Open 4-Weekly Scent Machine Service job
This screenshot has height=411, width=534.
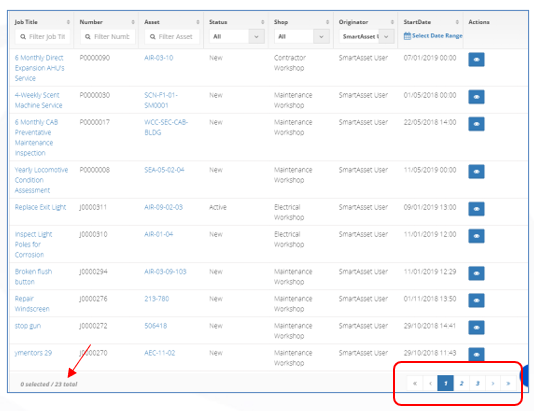[x=38, y=100]
